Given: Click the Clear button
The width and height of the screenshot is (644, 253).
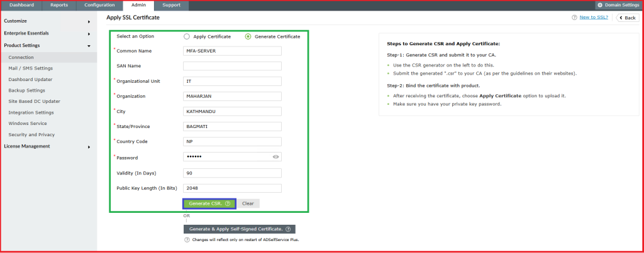Looking at the screenshot, I should click(x=248, y=203).
